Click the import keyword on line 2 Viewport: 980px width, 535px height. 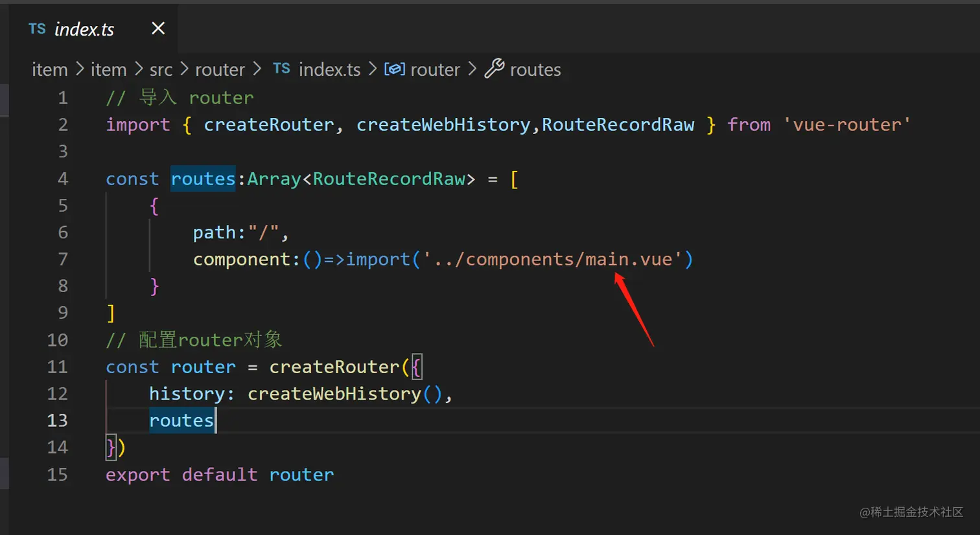(138, 124)
